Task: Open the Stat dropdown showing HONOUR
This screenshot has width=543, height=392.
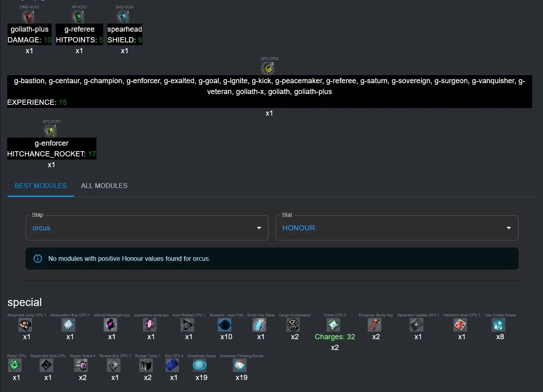Action: click(397, 228)
